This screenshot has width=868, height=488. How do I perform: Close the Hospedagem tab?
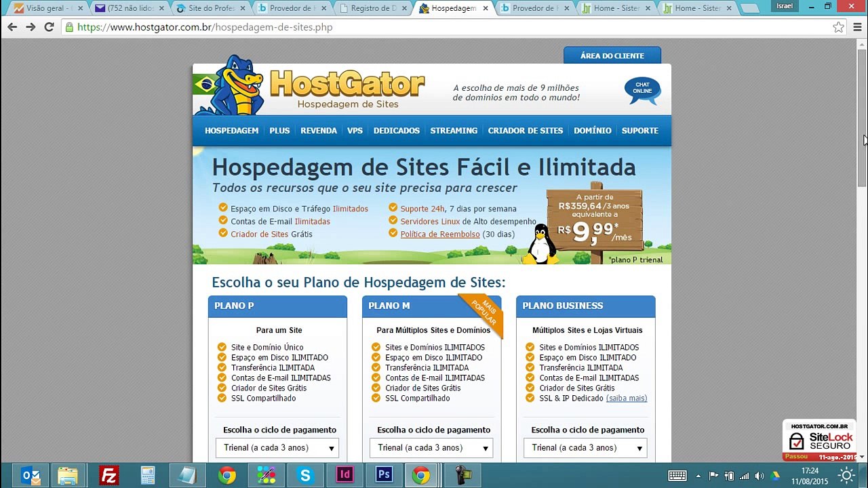486,9
